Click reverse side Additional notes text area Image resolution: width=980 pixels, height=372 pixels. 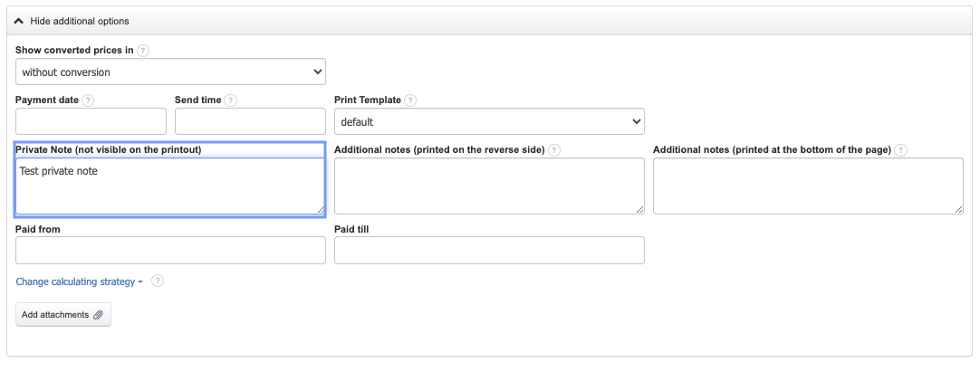coord(489,186)
